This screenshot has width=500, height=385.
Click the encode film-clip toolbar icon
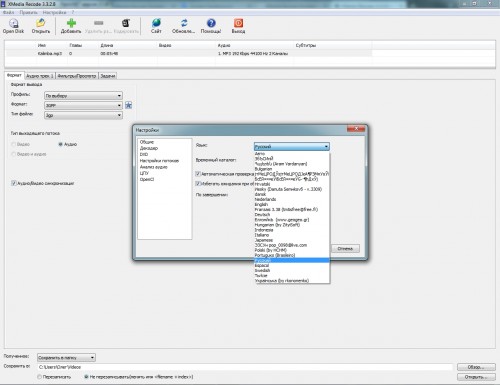(x=126, y=23)
